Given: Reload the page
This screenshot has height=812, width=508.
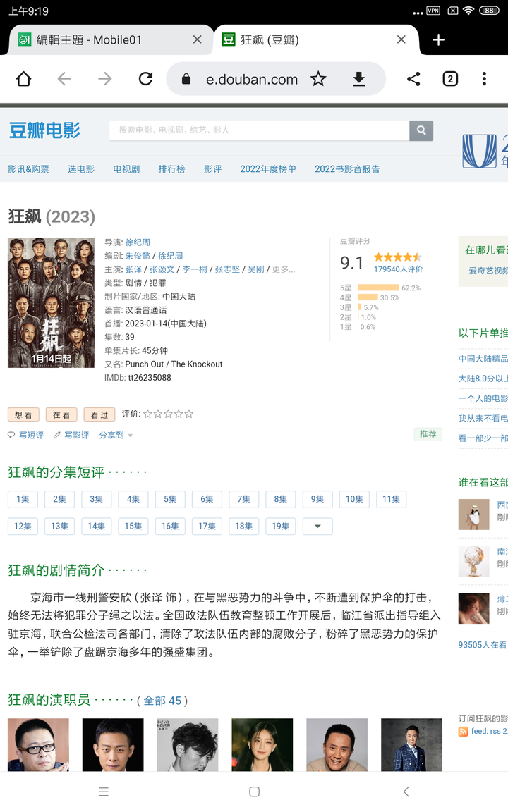Looking at the screenshot, I should (145, 79).
